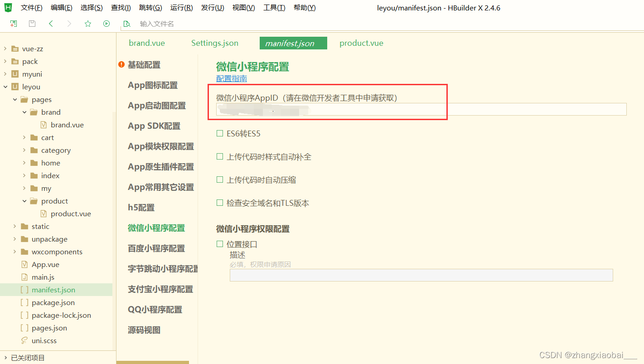The image size is (644, 364).
Task: Go forward with the right arrow icon
Action: click(x=69, y=24)
